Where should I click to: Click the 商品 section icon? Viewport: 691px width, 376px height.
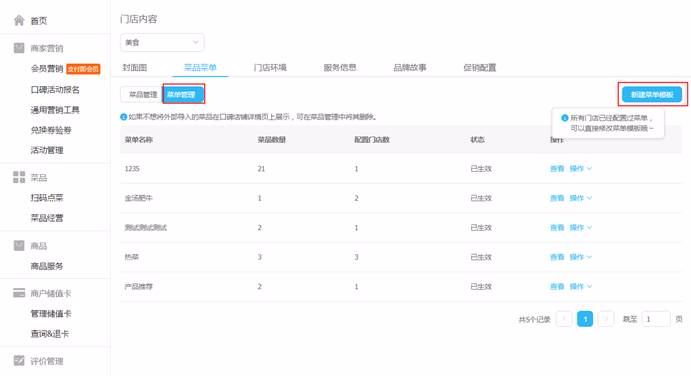click(x=19, y=246)
